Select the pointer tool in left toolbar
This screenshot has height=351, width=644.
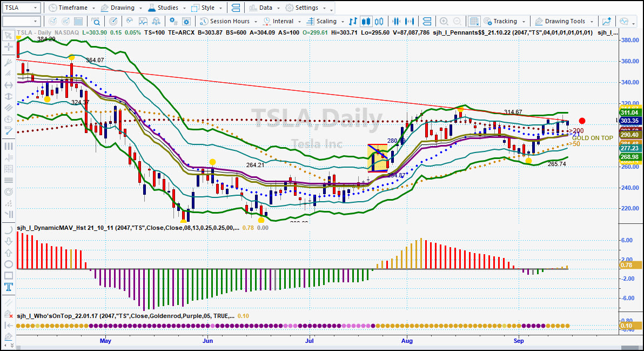(x=8, y=36)
